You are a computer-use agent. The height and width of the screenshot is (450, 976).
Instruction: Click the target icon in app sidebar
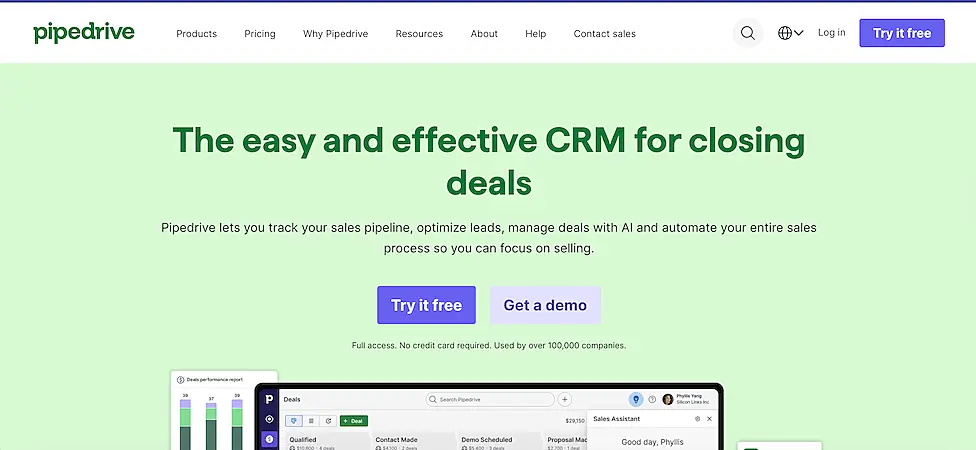[x=269, y=420]
